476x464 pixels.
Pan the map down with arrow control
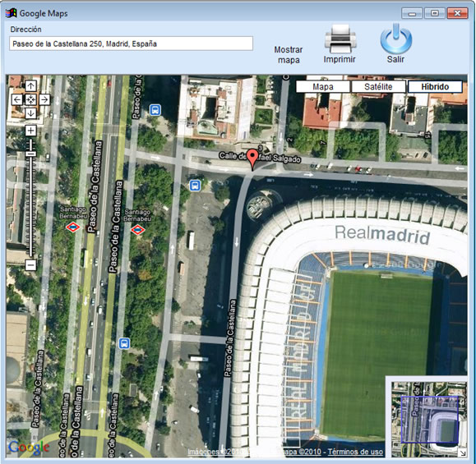click(x=30, y=113)
